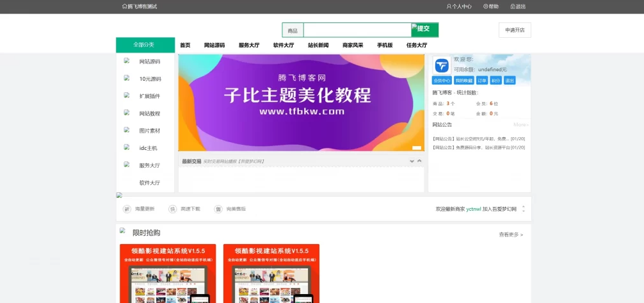The height and width of the screenshot is (303, 644).
Task: Click the icon beside the 限时抢购 heading
Action: [x=122, y=231]
